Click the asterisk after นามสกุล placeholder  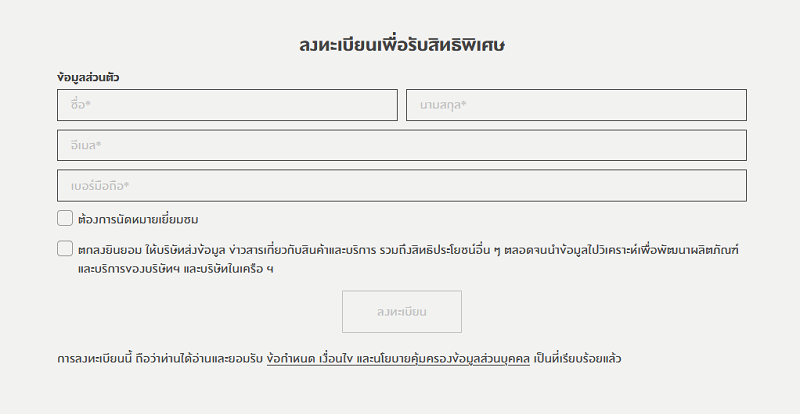(x=465, y=105)
